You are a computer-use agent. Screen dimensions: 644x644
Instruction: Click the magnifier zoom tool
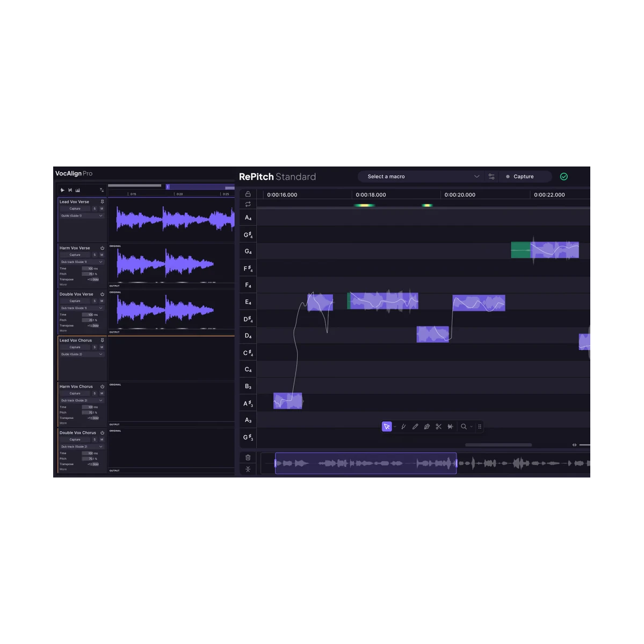point(464,426)
